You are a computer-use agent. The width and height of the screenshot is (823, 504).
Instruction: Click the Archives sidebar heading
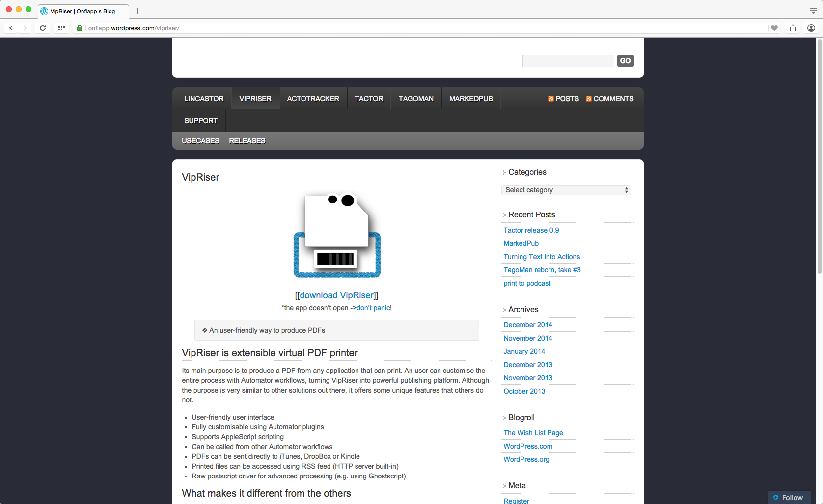click(x=523, y=309)
